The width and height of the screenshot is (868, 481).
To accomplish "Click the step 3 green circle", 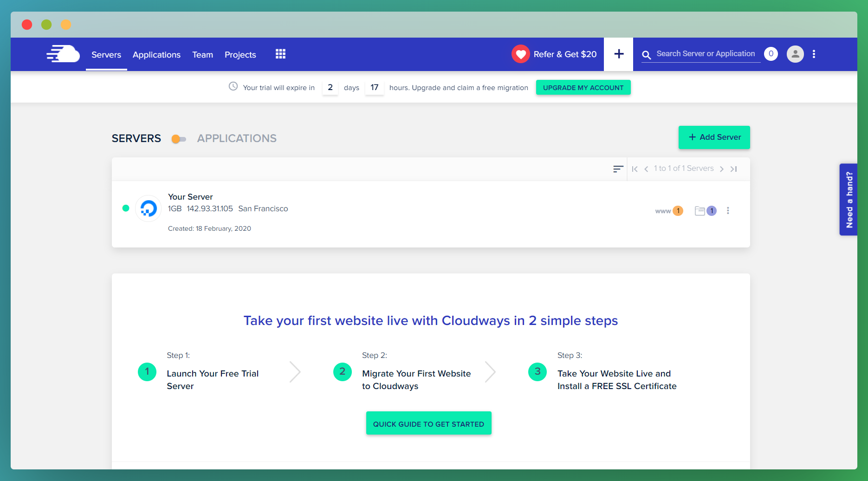I will (538, 372).
